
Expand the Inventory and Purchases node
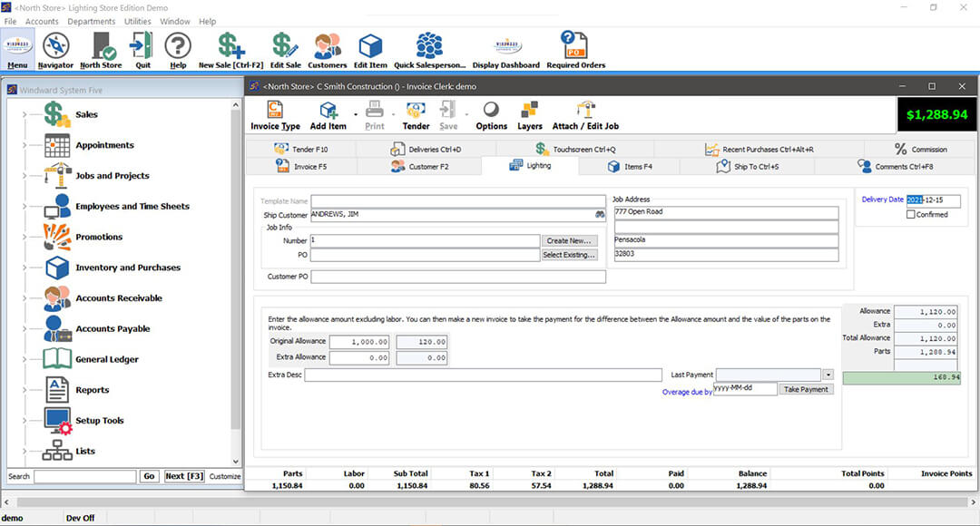(24, 268)
